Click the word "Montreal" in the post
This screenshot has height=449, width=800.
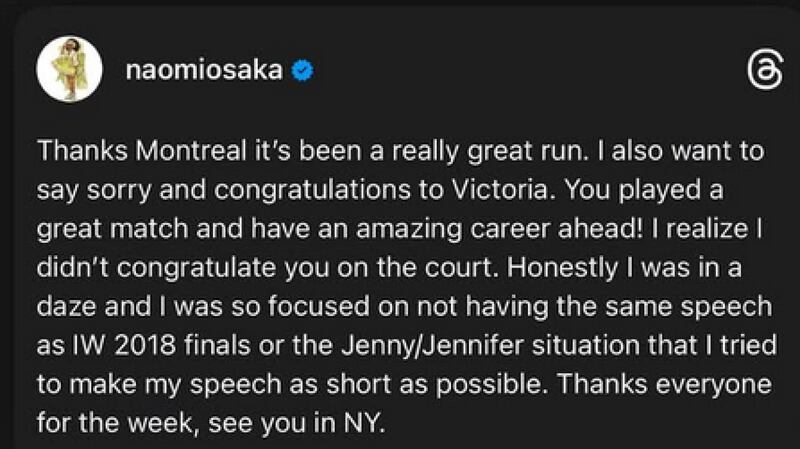[191, 151]
